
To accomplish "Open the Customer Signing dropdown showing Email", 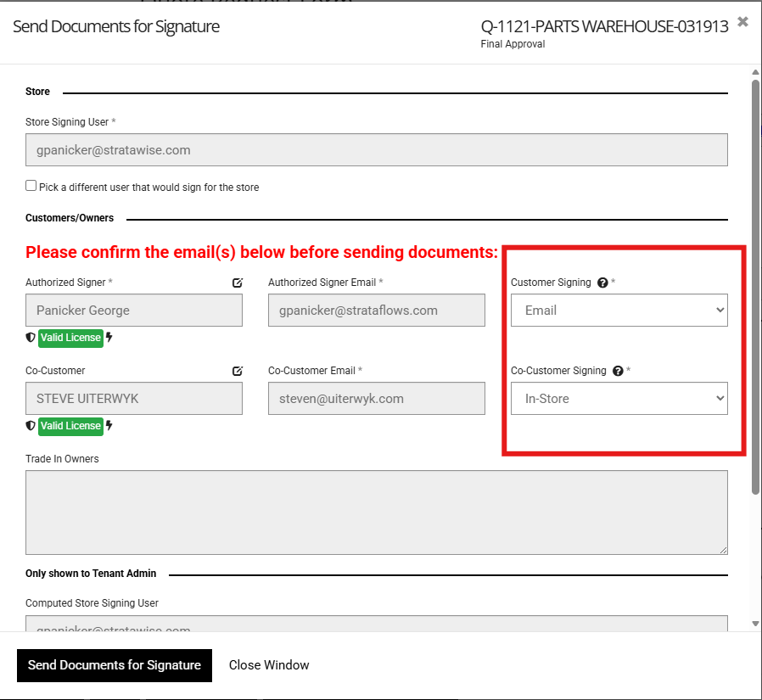I will tap(619, 310).
